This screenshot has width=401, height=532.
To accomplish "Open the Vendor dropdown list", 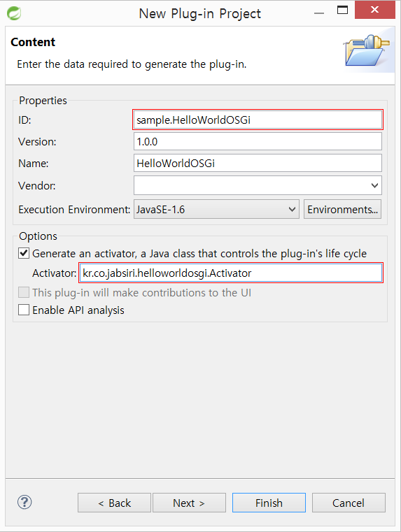I will pos(374,185).
